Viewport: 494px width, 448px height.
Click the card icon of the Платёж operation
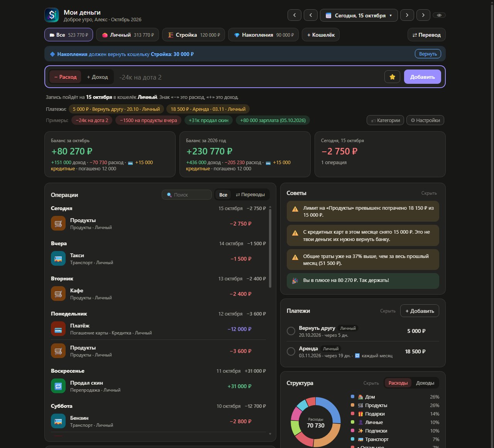tap(58, 329)
